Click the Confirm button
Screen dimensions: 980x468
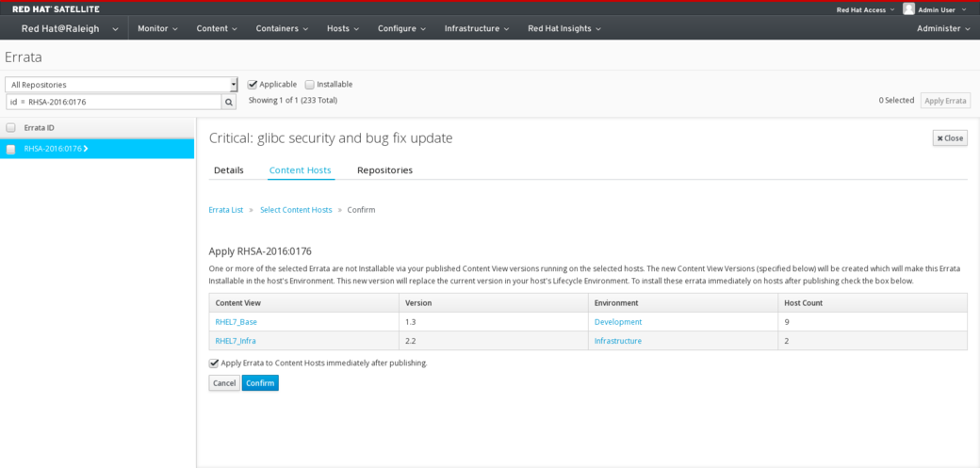coord(260,383)
